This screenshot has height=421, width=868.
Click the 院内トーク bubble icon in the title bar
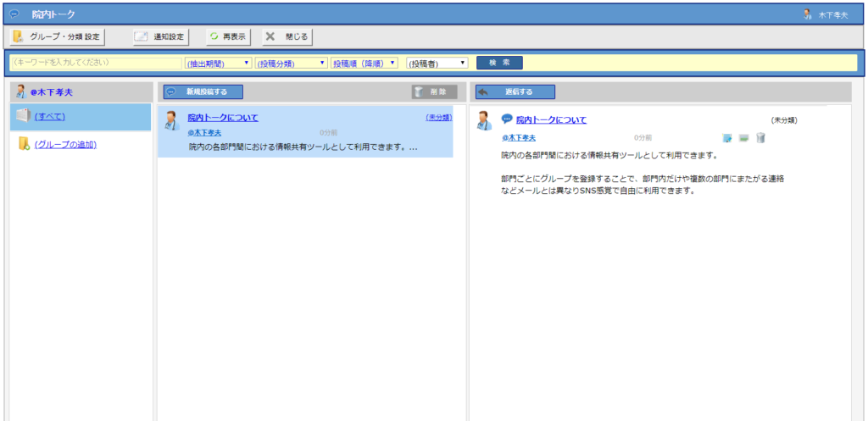point(14,14)
